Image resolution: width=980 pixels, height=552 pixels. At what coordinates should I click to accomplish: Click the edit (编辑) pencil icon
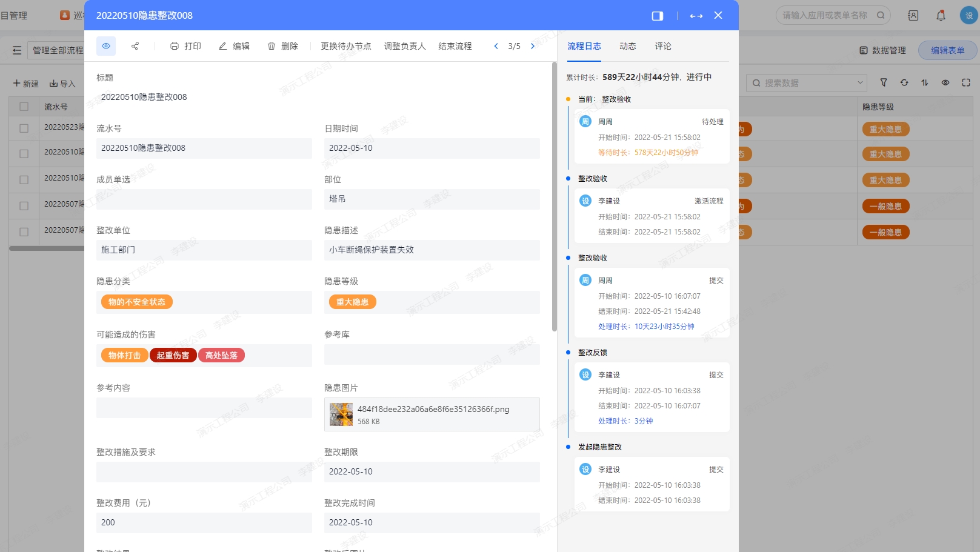(x=223, y=46)
